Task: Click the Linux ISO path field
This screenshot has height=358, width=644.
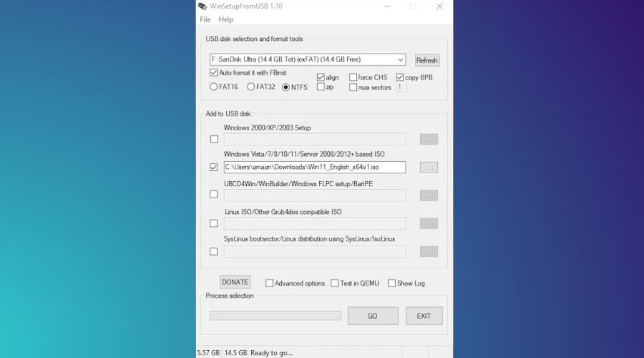Action: pyautogui.click(x=315, y=223)
